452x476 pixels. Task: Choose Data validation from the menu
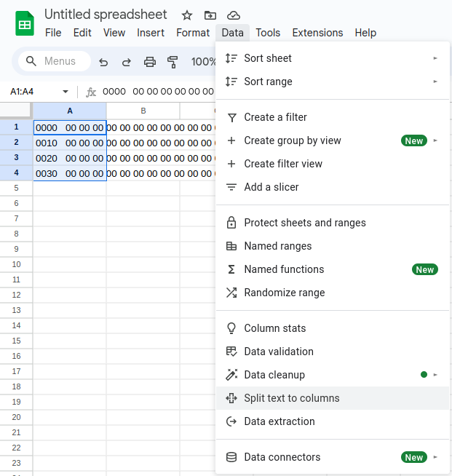pyautogui.click(x=333, y=352)
